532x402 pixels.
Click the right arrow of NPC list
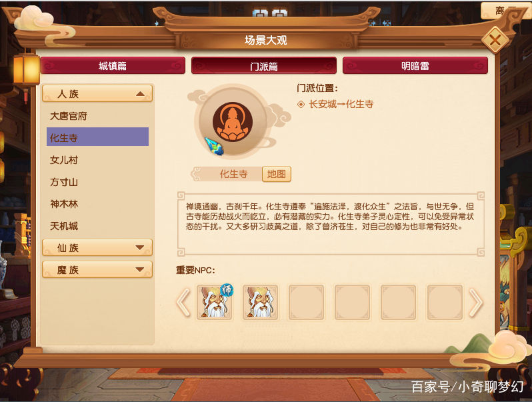[476, 302]
